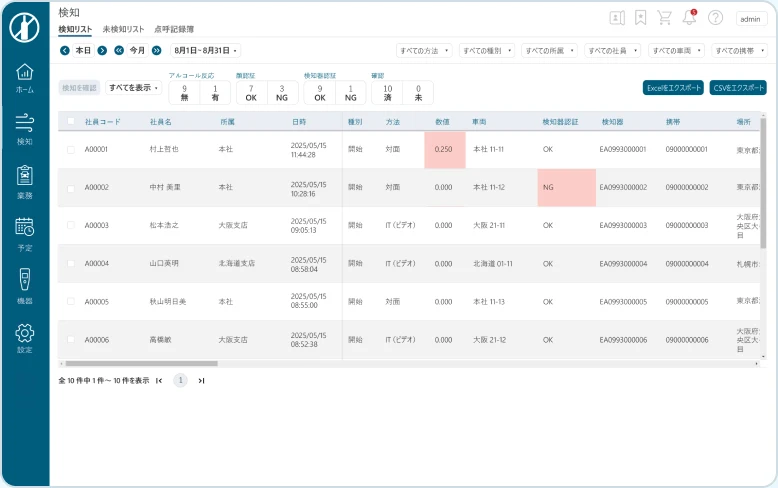This screenshot has height=488, width=778.
Task: Switch to the 点呼記録簿 tab
Action: (174, 29)
